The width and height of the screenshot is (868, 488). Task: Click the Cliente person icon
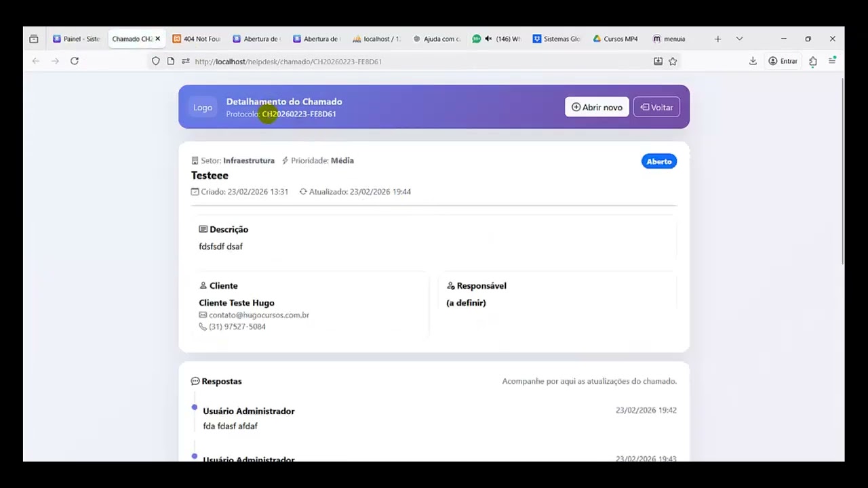203,285
